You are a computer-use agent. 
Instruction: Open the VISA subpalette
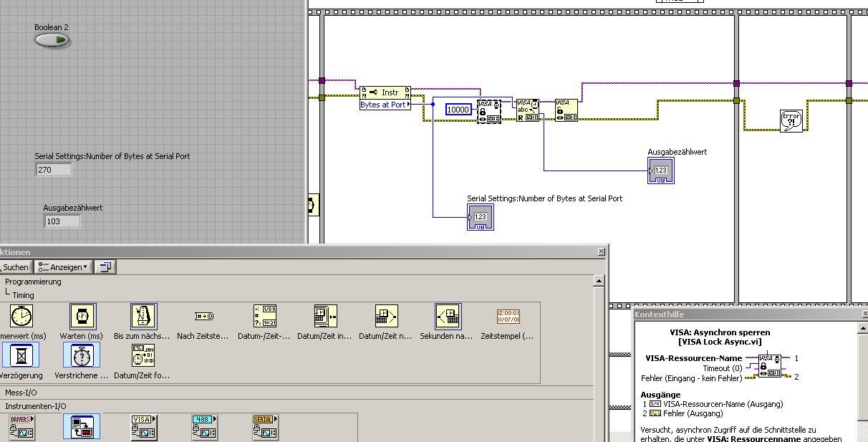click(x=144, y=427)
